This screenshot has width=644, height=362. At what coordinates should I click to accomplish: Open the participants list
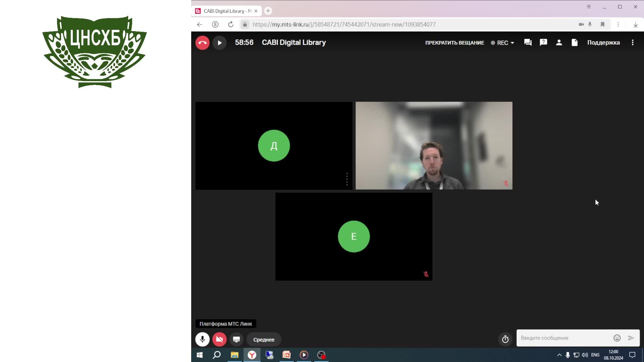[559, 43]
